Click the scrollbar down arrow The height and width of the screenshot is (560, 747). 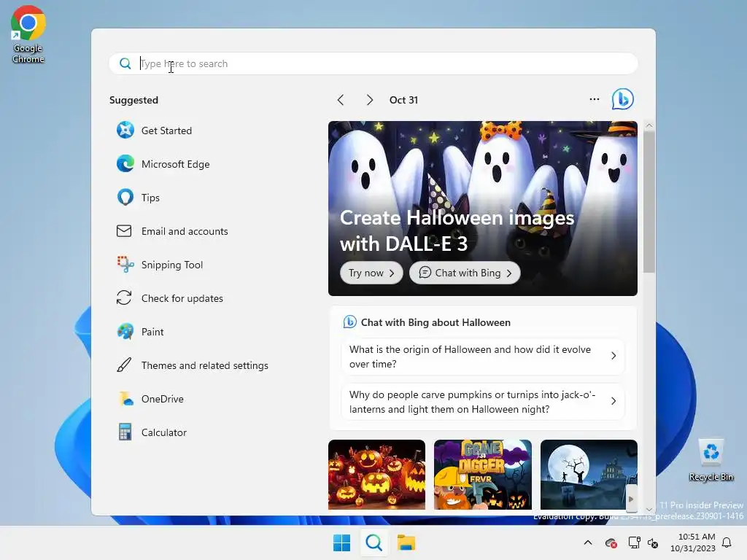point(649,510)
